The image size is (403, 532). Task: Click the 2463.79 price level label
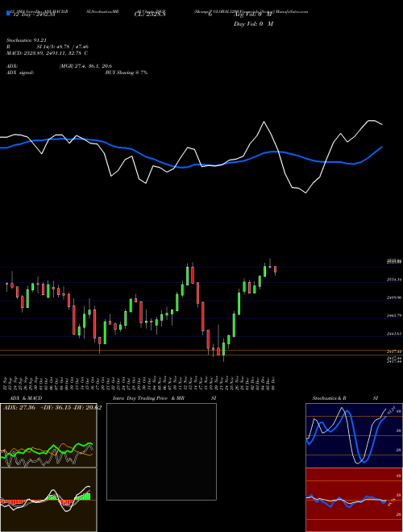pyautogui.click(x=394, y=315)
